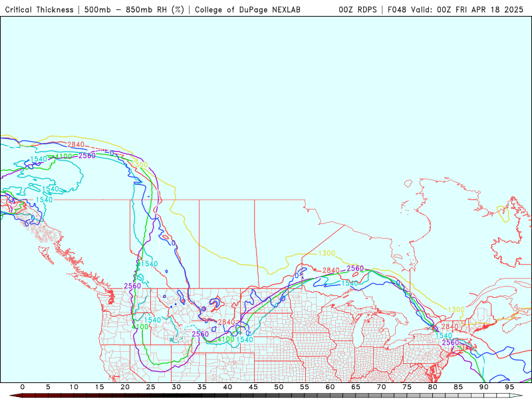Click the 30 value on the color bar
The height and width of the screenshot is (399, 532).
click(176, 387)
